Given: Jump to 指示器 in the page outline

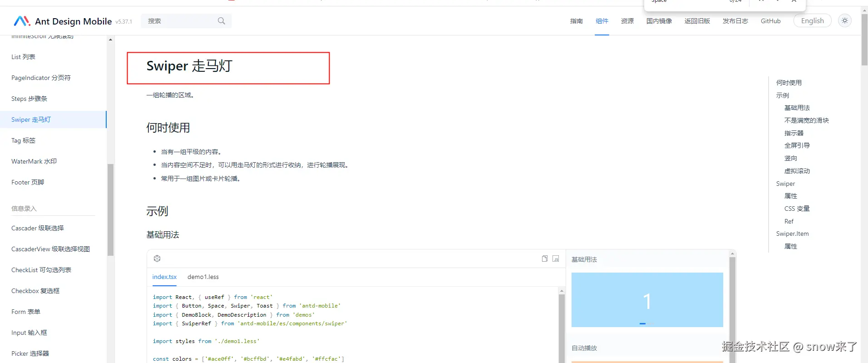Looking at the screenshot, I should (794, 133).
